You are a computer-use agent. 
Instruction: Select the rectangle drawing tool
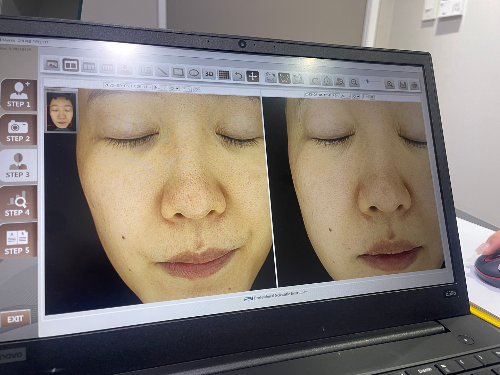point(178,72)
